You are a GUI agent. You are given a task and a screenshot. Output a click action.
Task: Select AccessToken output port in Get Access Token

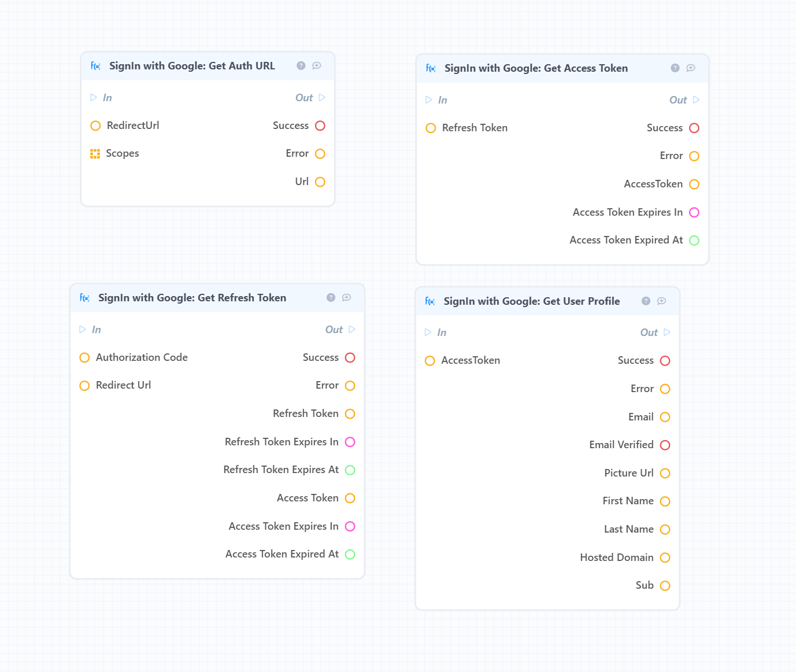point(694,184)
